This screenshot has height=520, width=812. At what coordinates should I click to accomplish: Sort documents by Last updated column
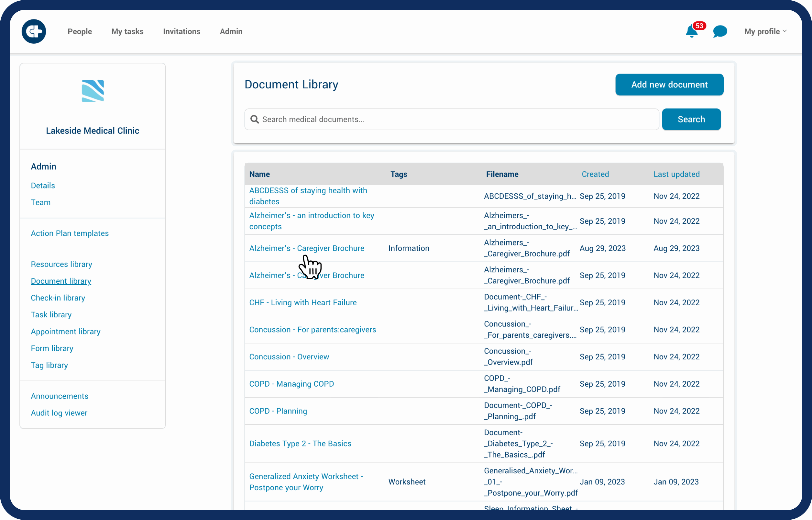[676, 174]
